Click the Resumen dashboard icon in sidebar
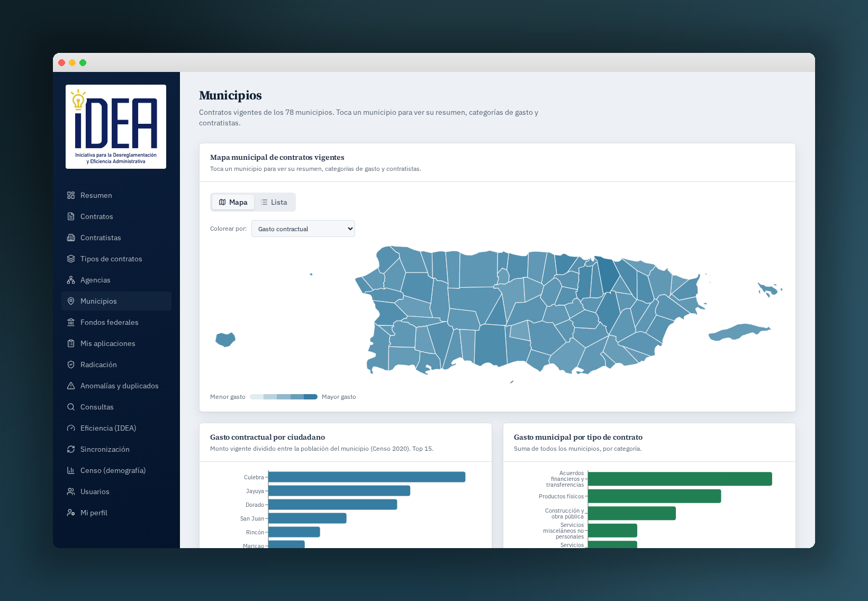Image resolution: width=868 pixels, height=601 pixels. point(71,195)
